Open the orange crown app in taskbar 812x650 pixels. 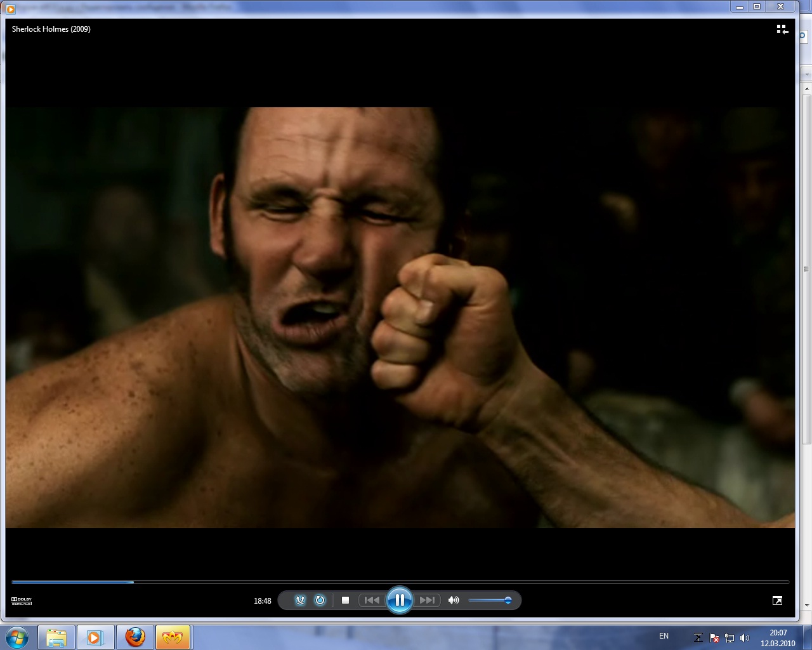pyautogui.click(x=173, y=637)
